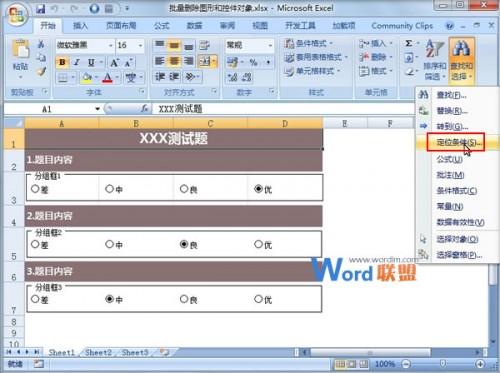Click the cell borders icon

tap(63, 78)
